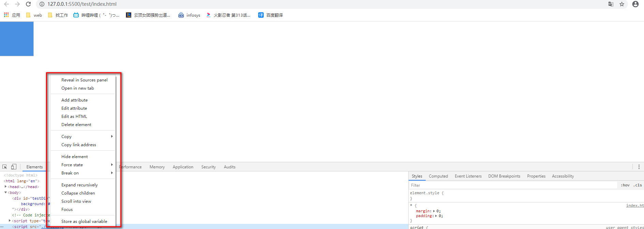Screen dimensions: 644x229
Task: Click the browser forward arrow
Action: point(17,4)
